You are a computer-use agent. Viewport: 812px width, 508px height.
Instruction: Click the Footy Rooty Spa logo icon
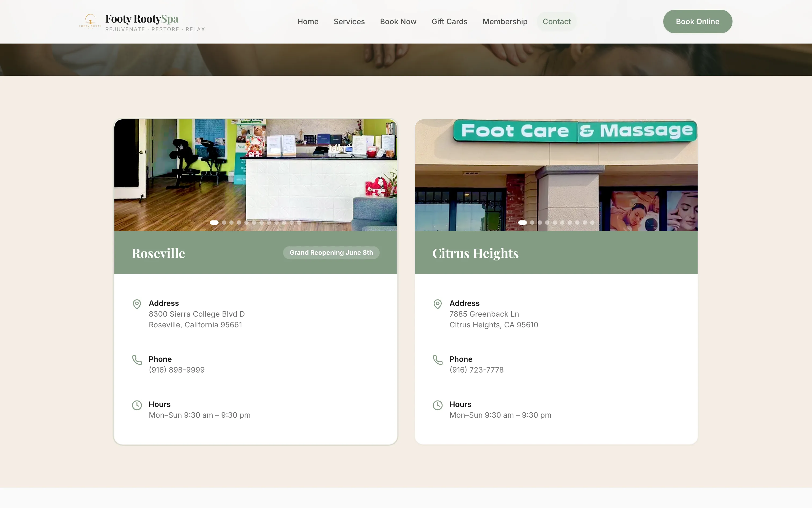click(90, 21)
